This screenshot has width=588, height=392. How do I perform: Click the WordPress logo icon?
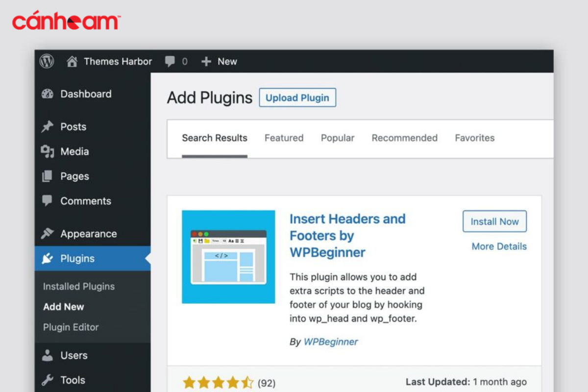47,61
